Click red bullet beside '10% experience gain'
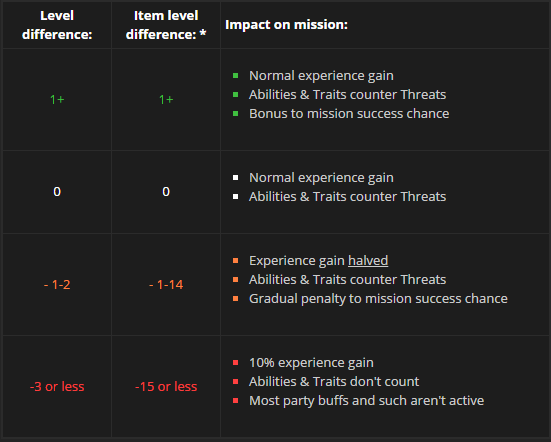 tap(235, 363)
